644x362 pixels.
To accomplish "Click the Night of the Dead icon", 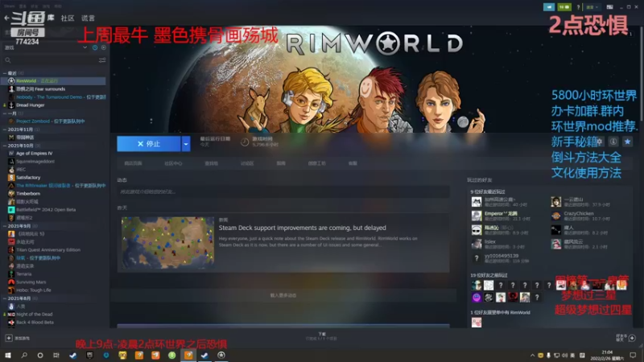I will point(11,314).
